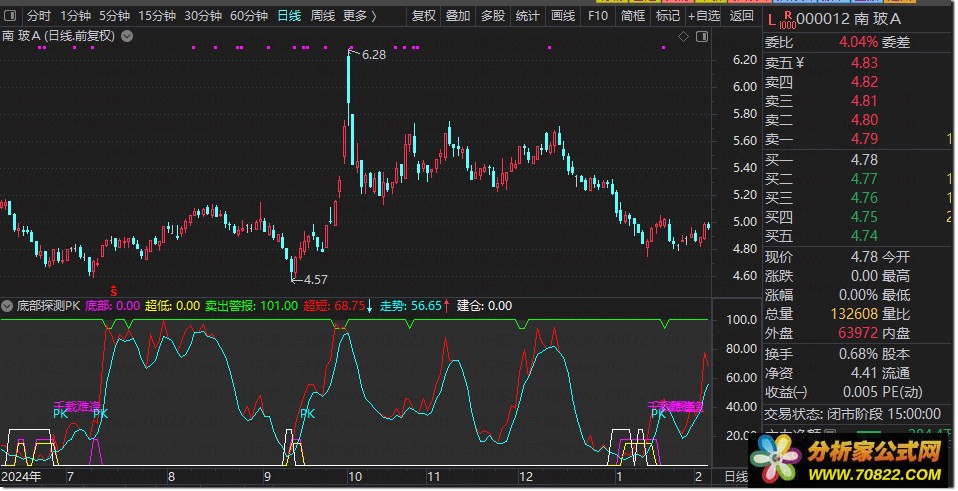
Task: Click 返回 back button
Action: click(x=742, y=16)
